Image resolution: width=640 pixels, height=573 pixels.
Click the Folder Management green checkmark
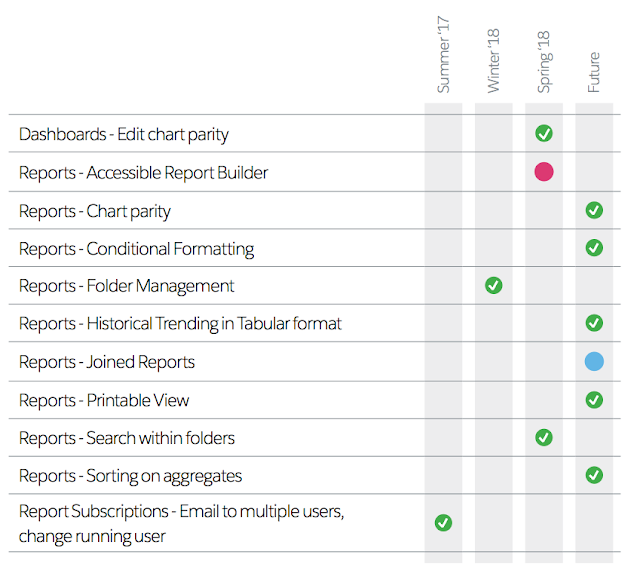(493, 286)
